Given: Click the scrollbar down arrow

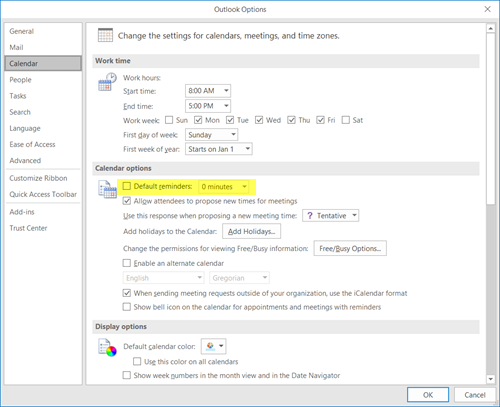Looking at the screenshot, I should point(490,379).
